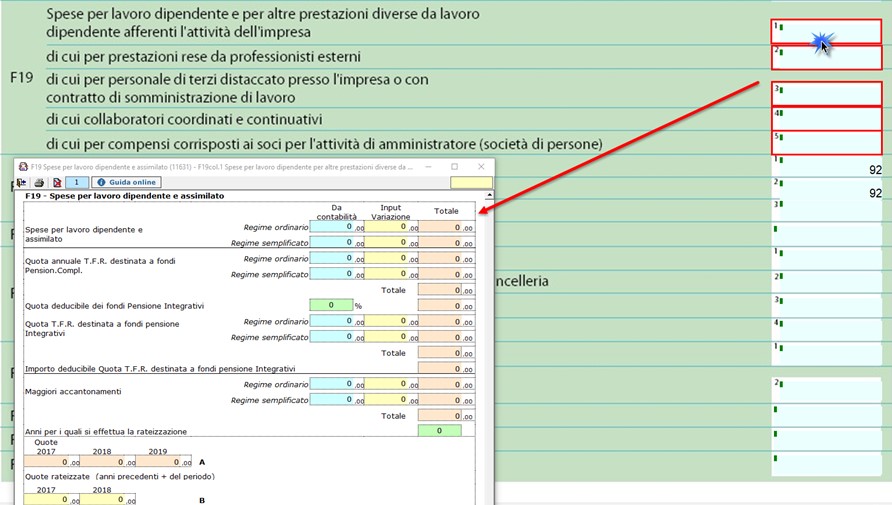Click the printer icon in F19 dialog
The image size is (892, 505).
(x=39, y=183)
